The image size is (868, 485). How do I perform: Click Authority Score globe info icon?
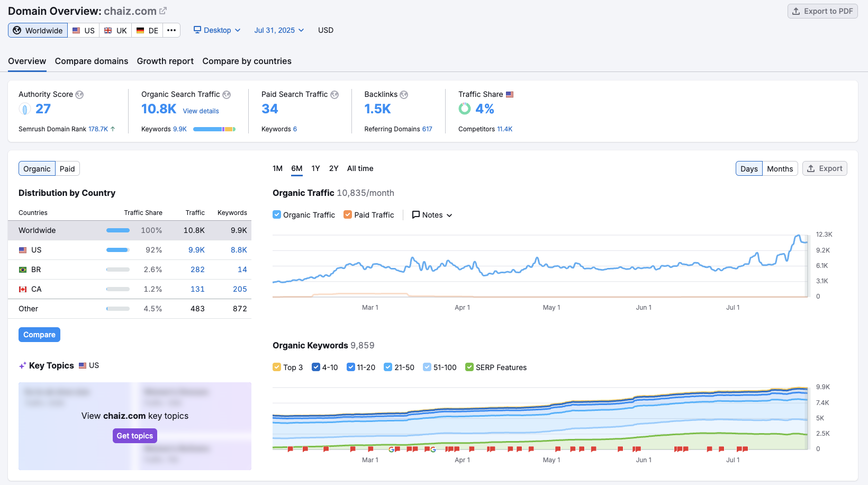(79, 95)
